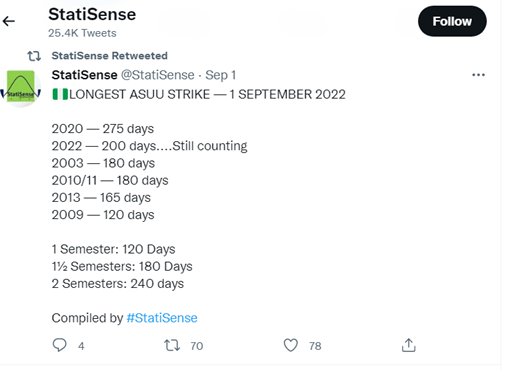Click the StatiSense Retweeted label
The image size is (506, 370).
[x=109, y=56]
